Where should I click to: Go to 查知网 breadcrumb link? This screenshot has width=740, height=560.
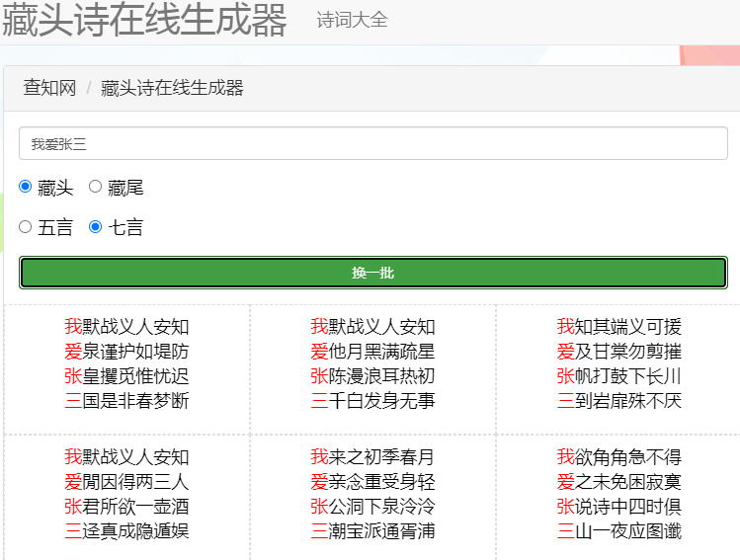tap(49, 88)
